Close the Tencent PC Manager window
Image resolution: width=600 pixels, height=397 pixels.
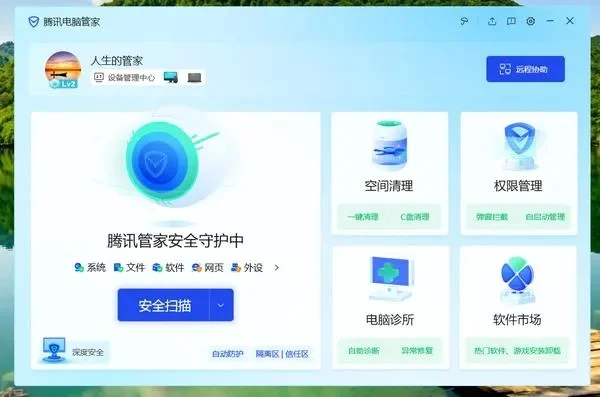tap(570, 21)
